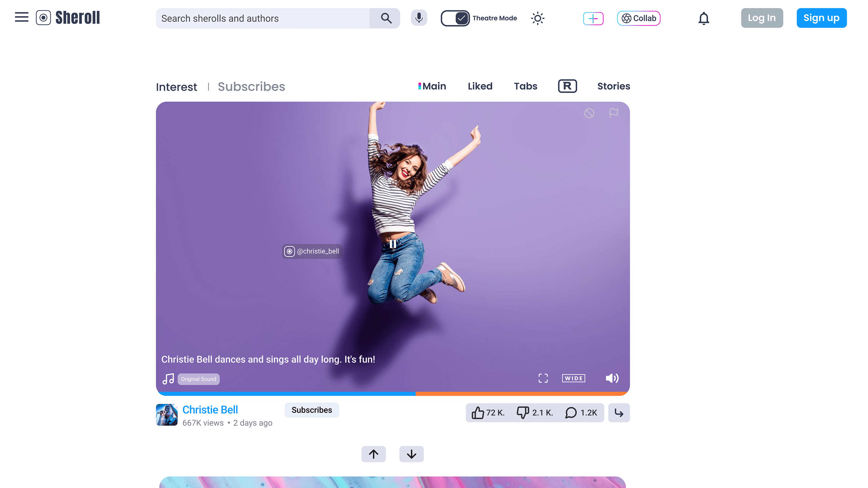Click the Sign up button
This screenshot has height=488, width=868.
pyautogui.click(x=821, y=18)
